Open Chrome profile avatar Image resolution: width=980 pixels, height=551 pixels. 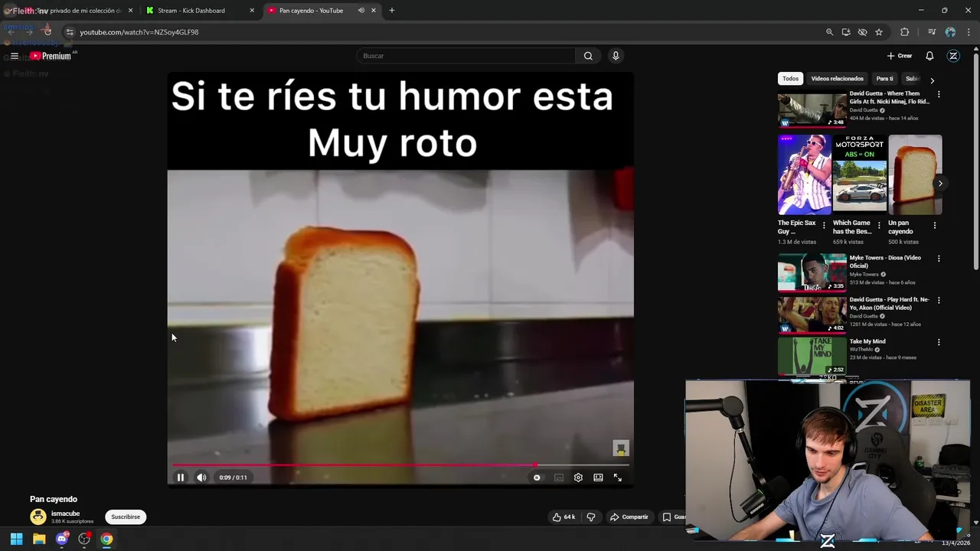coord(950,32)
